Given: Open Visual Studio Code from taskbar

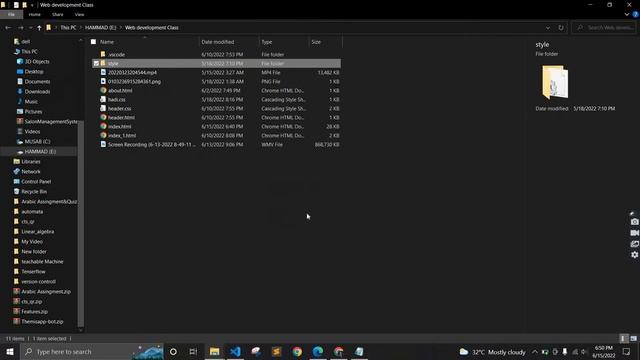Looking at the screenshot, I should [x=235, y=351].
